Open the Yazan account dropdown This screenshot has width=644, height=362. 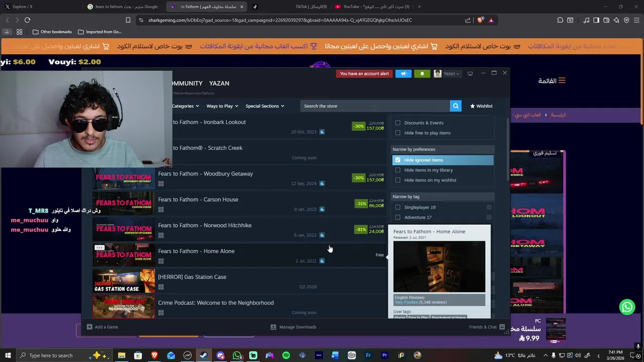point(447,73)
